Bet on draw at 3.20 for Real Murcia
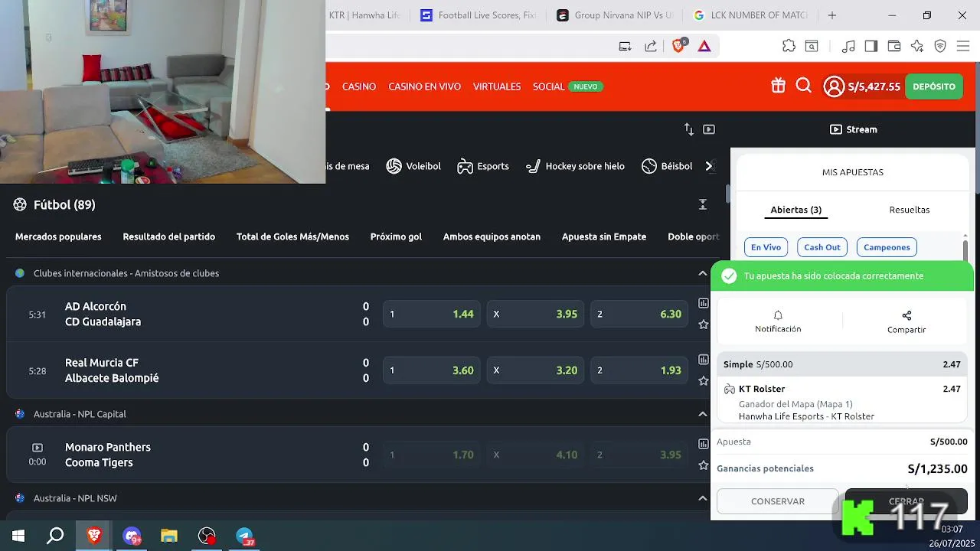The width and height of the screenshot is (980, 551). 536,370
